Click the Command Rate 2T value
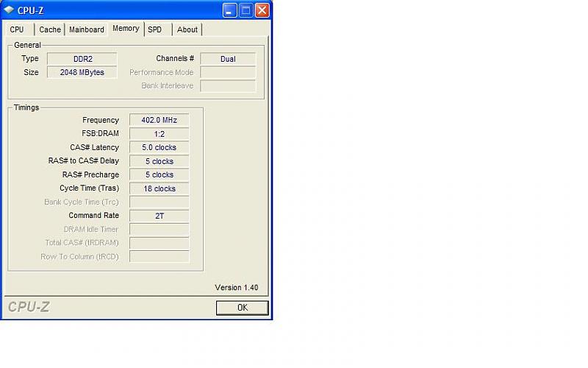This screenshot has height=368, width=588. [x=159, y=216]
